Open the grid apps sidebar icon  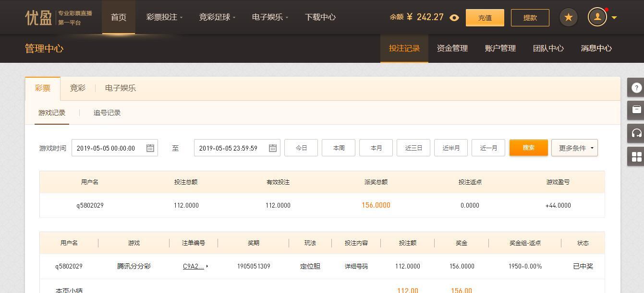click(x=636, y=156)
